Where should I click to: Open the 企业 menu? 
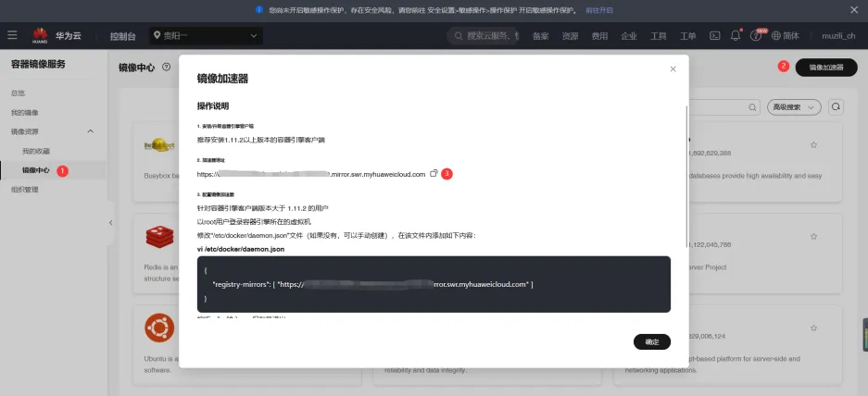pos(629,36)
